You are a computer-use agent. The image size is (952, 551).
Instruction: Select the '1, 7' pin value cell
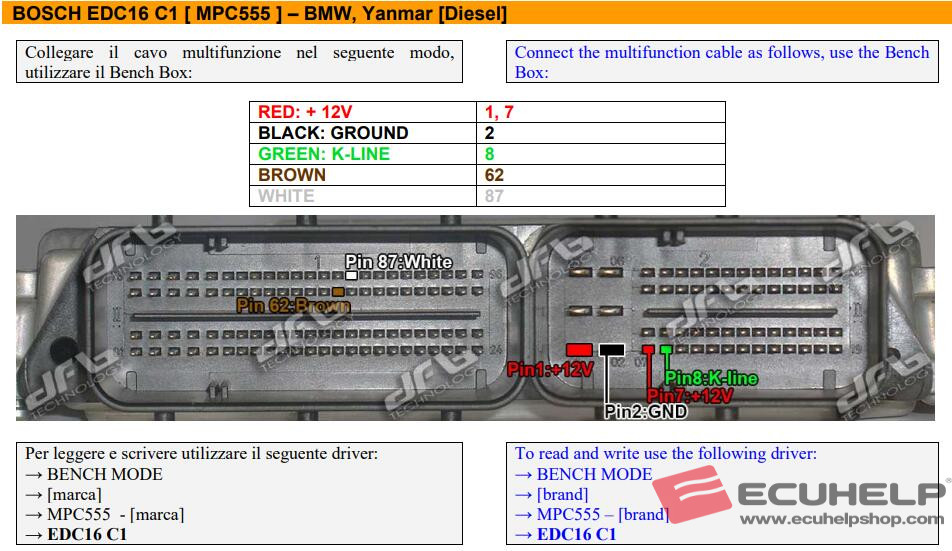click(x=600, y=112)
